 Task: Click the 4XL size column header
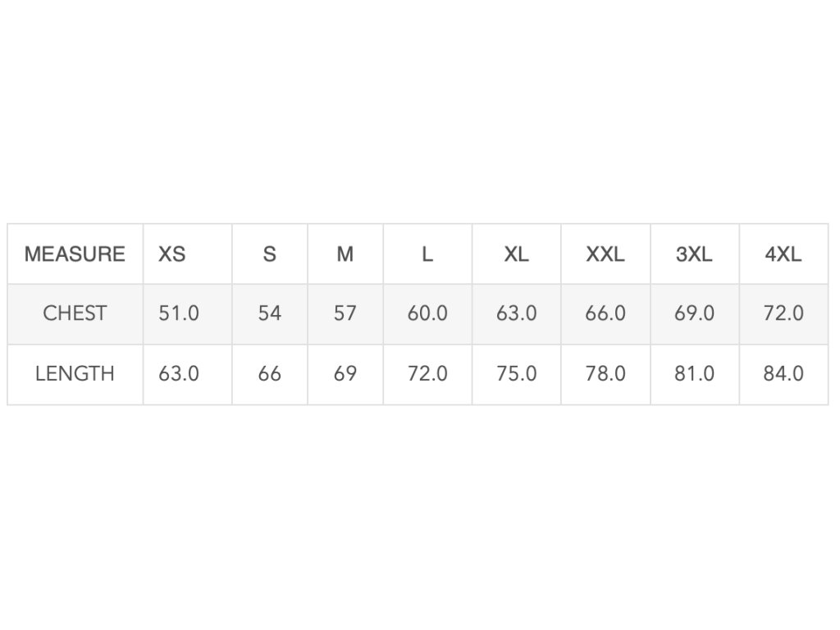(783, 254)
